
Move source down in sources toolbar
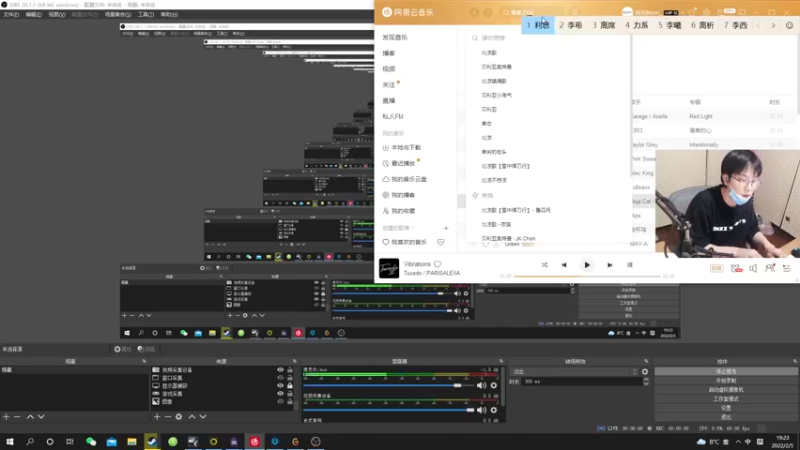203,417
